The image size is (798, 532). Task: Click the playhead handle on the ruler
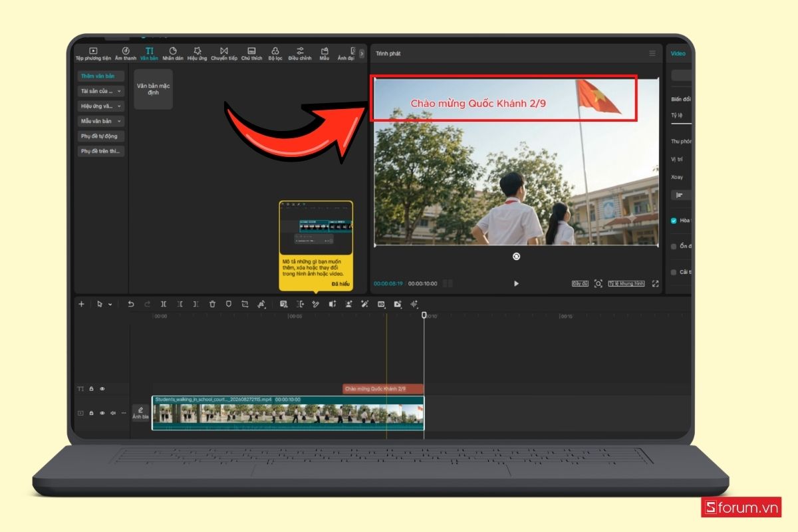point(424,315)
